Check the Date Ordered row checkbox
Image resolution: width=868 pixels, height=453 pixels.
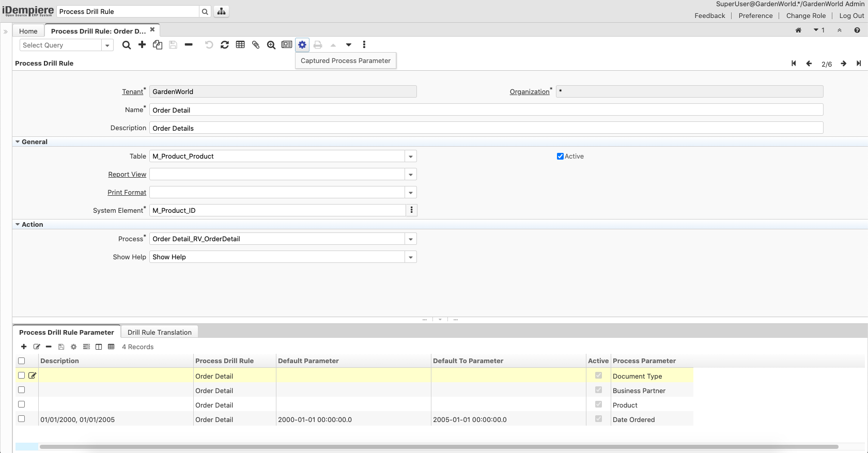tap(22, 419)
